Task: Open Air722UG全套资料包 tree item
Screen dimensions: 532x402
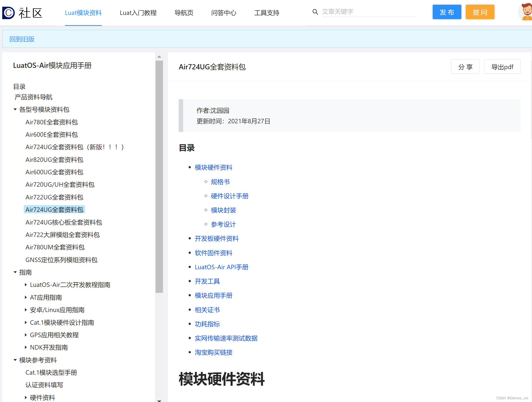Action: tap(54, 197)
